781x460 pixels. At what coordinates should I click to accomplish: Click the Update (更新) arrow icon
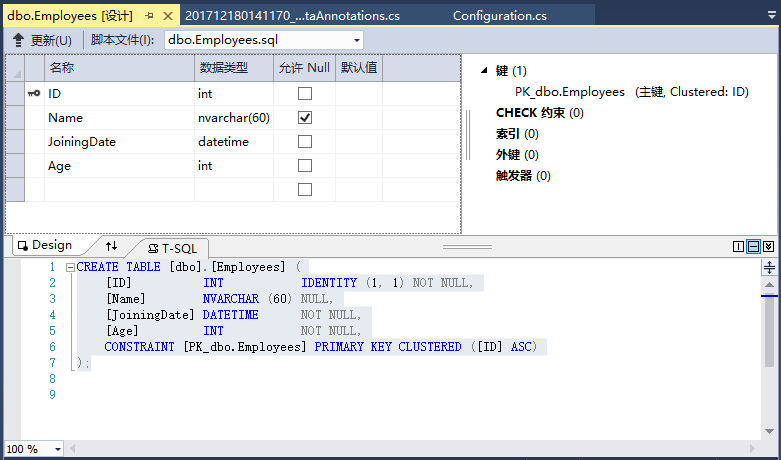click(x=18, y=40)
